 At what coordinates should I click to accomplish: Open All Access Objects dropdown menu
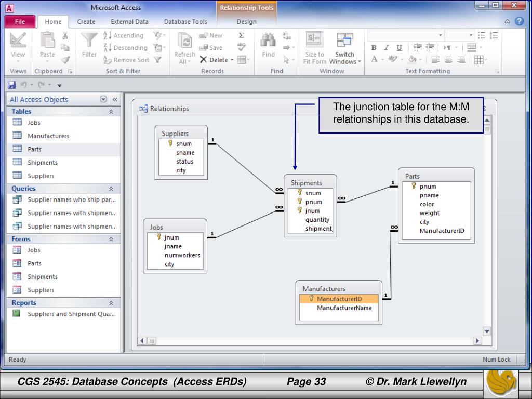pos(103,99)
